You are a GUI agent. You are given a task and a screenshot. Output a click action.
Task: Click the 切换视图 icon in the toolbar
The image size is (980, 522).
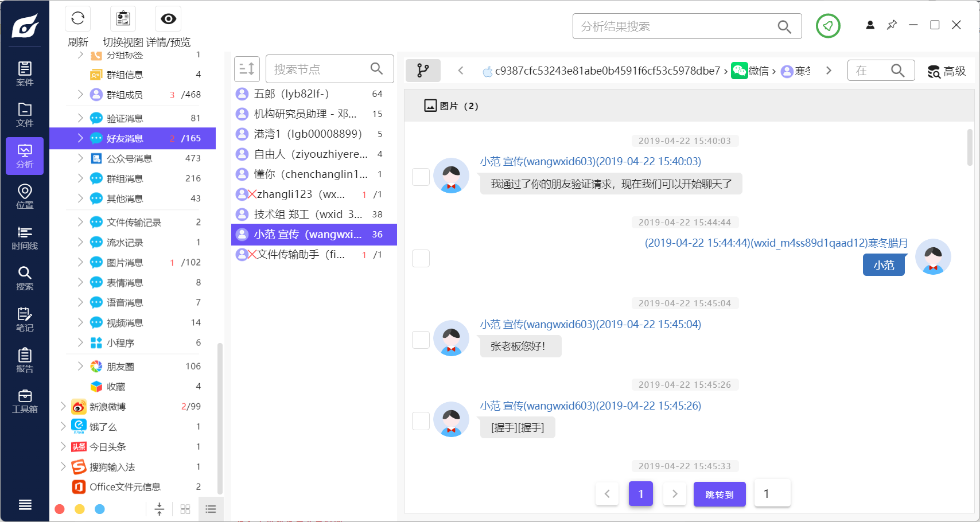[x=122, y=18]
